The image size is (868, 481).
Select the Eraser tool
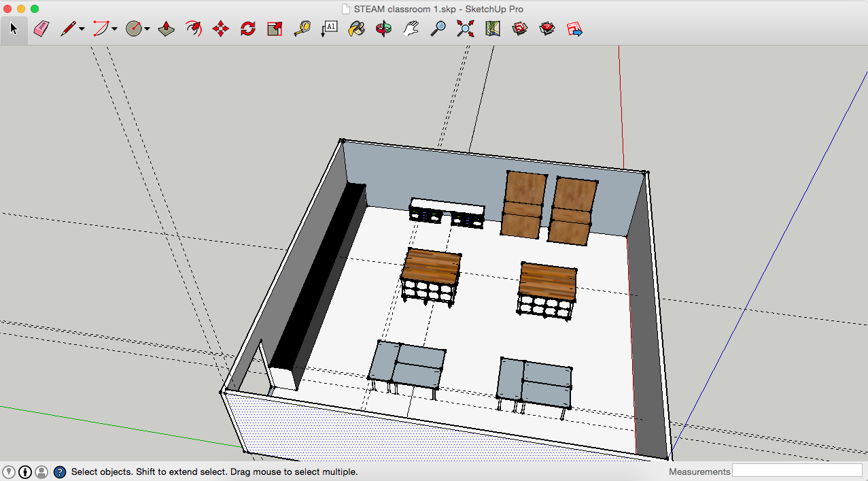coord(41,29)
